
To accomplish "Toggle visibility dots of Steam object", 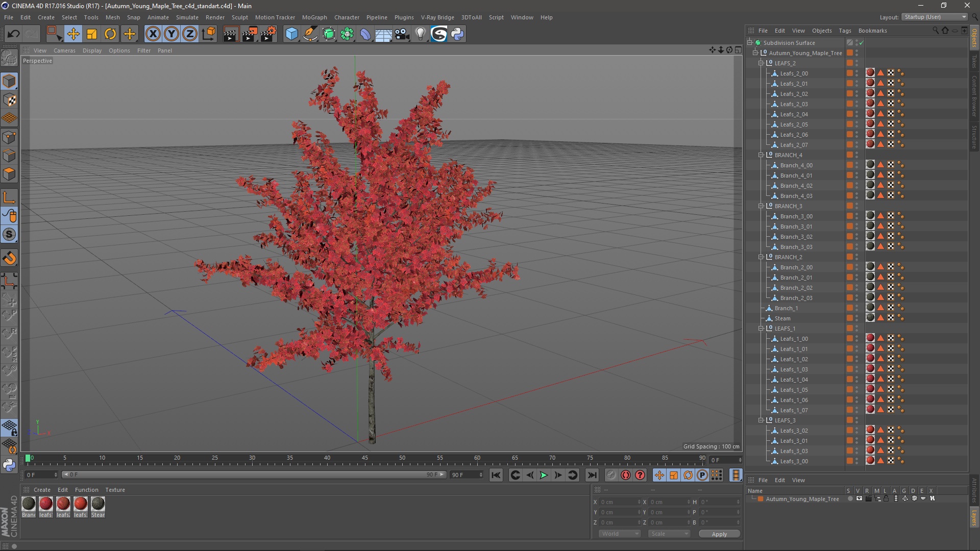I will pyautogui.click(x=857, y=318).
